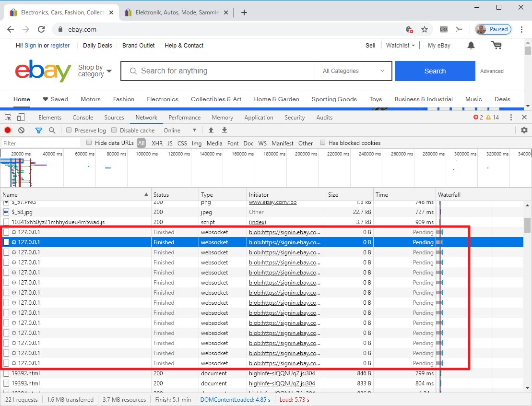Open the Online throttling dropdown

(x=180, y=131)
